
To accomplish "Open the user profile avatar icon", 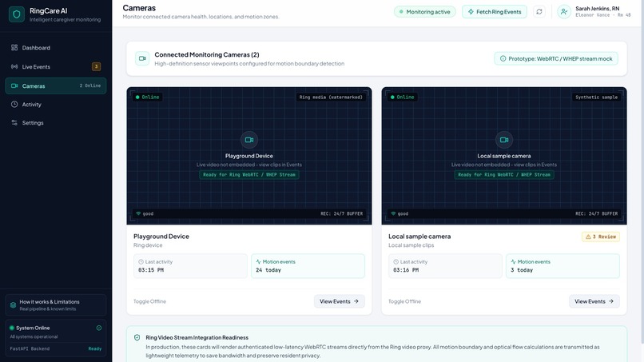I will coord(564,12).
